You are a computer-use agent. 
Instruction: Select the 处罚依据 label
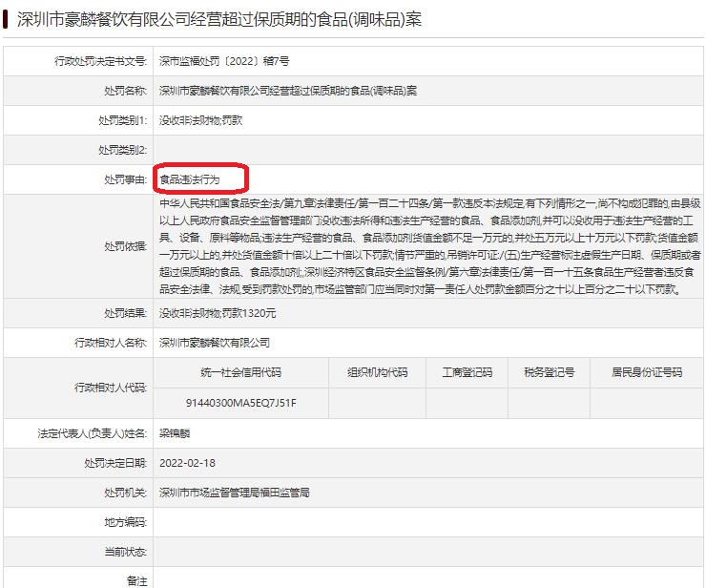(125, 246)
